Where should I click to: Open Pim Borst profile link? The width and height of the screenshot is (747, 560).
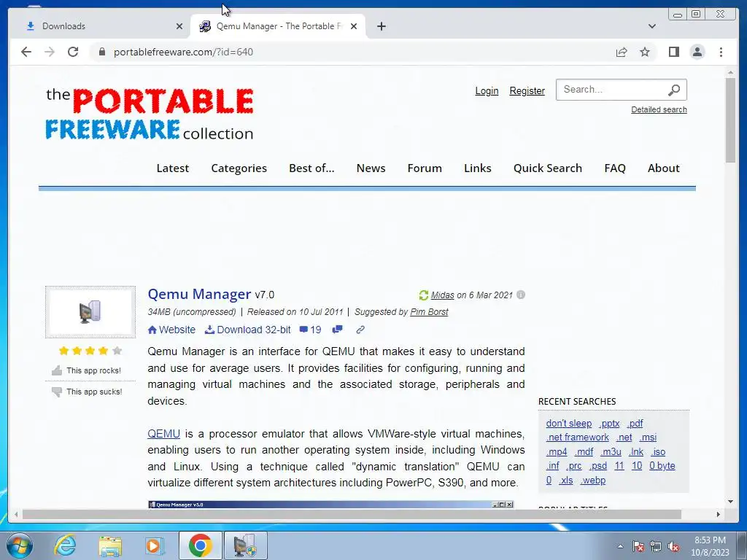point(429,312)
